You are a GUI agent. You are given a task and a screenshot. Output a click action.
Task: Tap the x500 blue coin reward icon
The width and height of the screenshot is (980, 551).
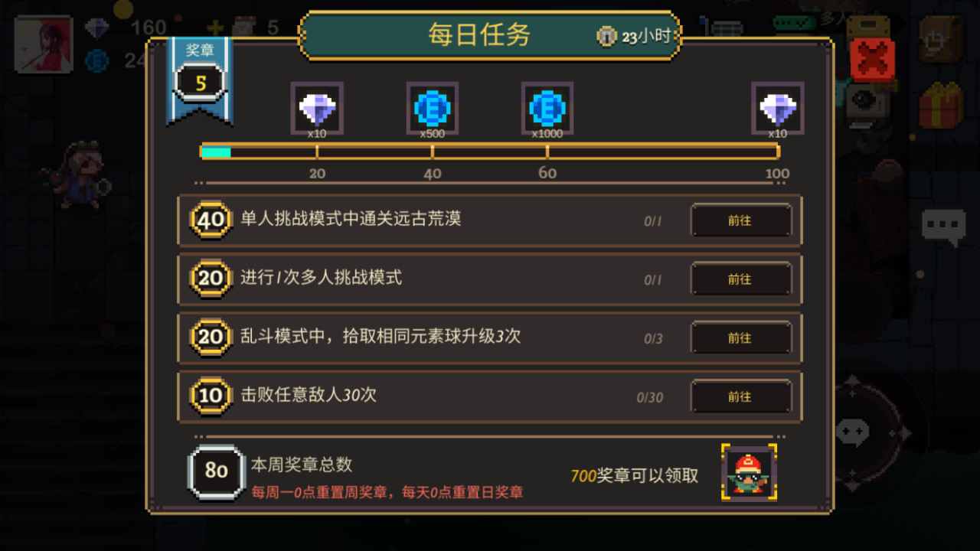click(433, 109)
